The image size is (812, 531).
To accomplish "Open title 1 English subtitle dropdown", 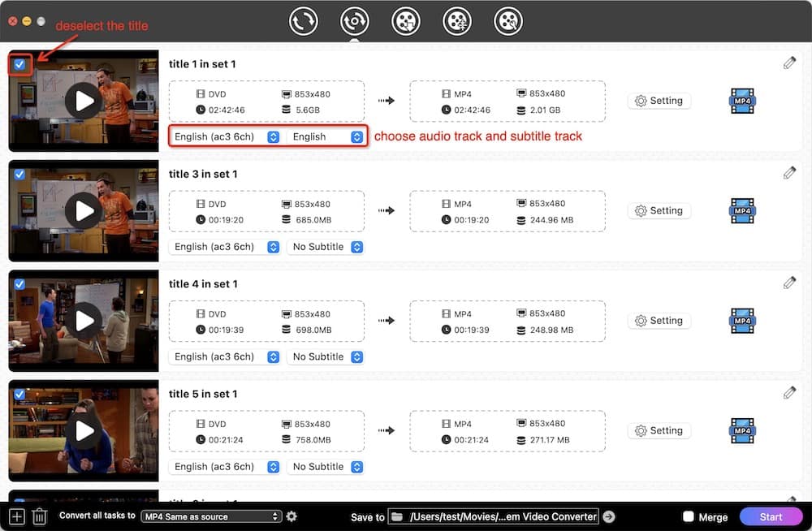I will point(326,137).
